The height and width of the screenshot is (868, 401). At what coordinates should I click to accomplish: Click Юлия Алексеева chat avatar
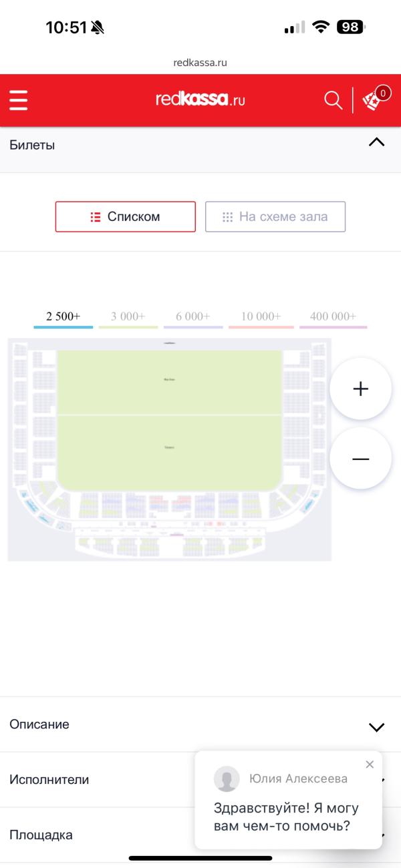coord(227,779)
